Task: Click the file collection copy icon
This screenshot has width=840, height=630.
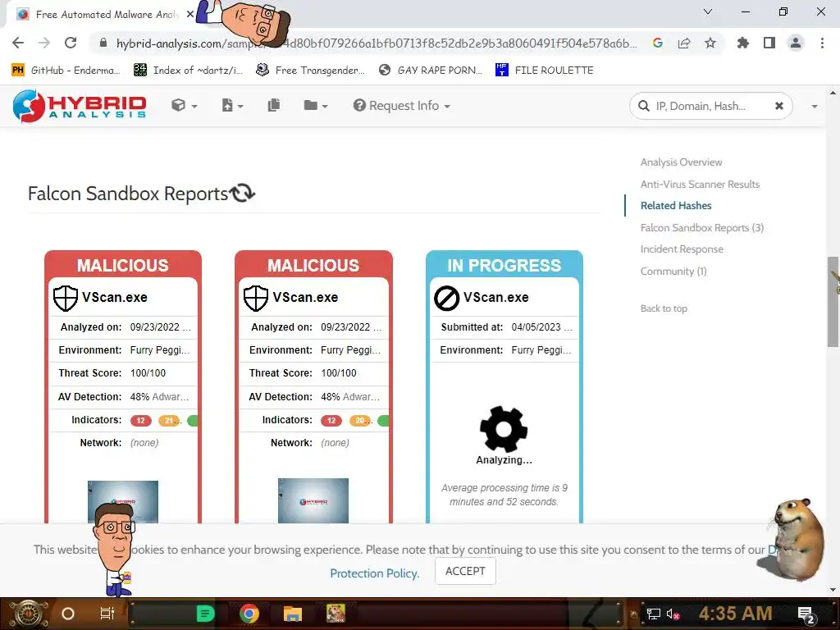Action: [x=274, y=106]
